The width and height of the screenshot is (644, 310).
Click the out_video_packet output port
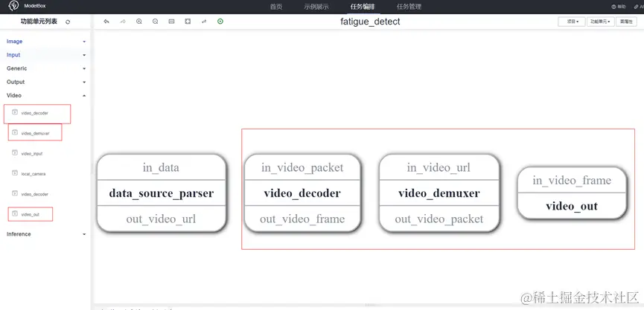tap(439, 219)
